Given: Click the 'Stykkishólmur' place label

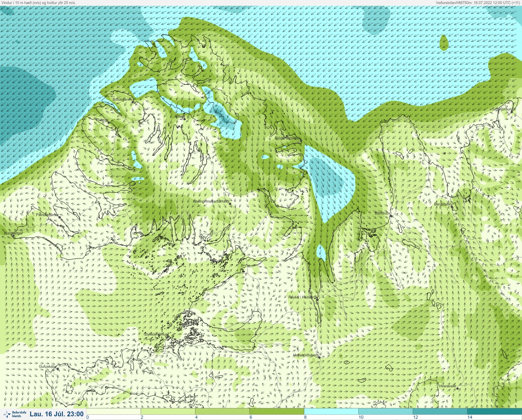Looking at the screenshot, I should [x=156, y=334].
